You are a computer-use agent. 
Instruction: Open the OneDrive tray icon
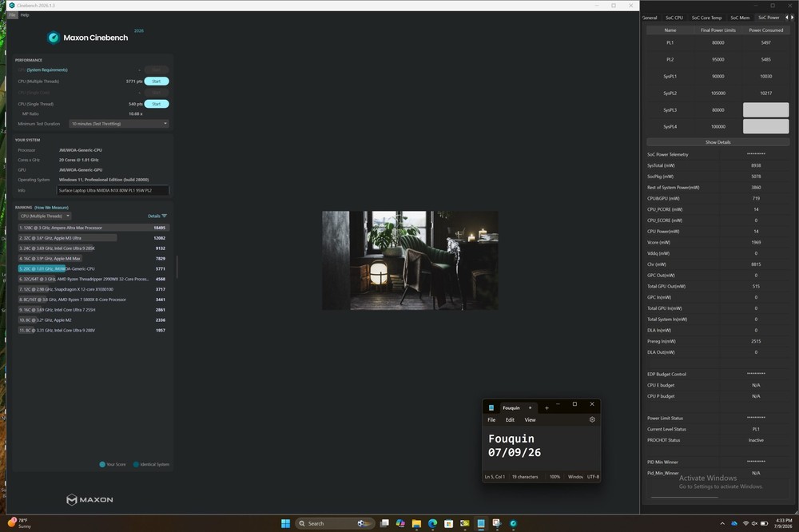point(734,523)
